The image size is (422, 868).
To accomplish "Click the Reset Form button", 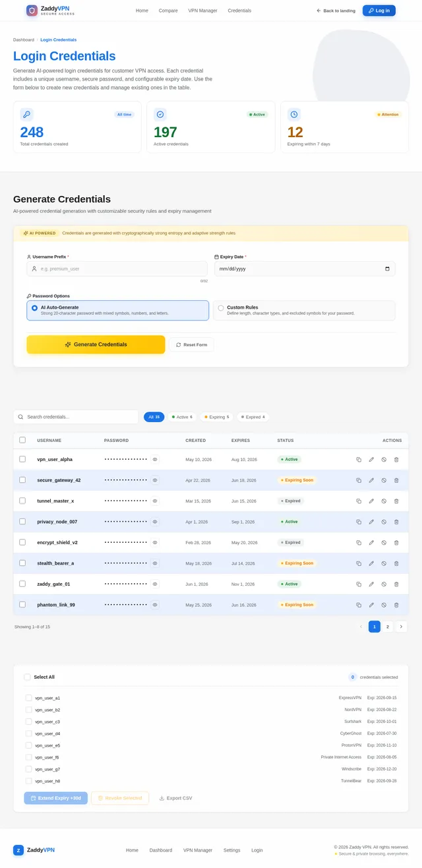I will 191,344.
